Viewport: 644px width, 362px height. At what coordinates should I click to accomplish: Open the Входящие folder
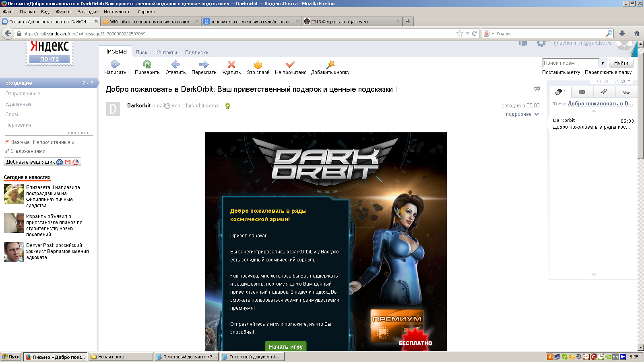click(49, 83)
